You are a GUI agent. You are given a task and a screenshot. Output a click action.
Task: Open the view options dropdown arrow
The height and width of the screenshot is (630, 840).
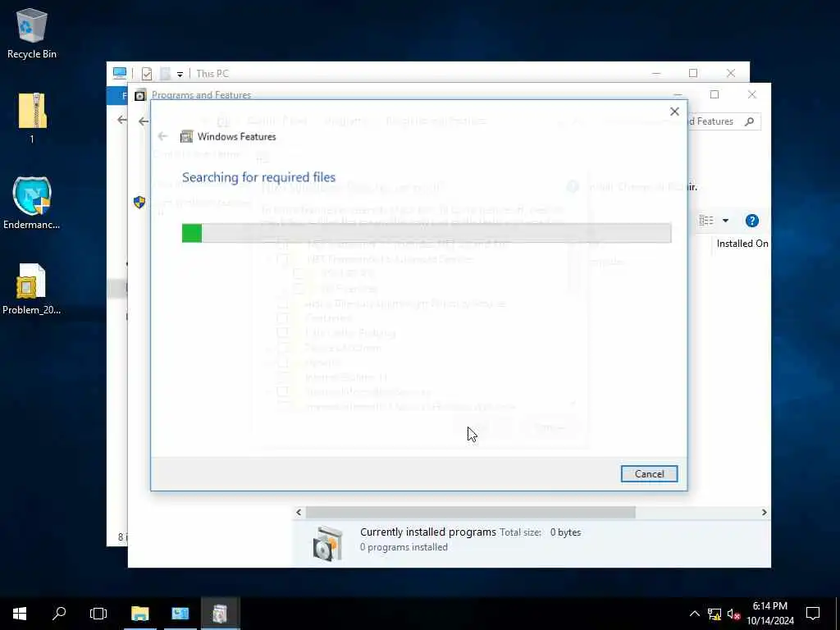[x=725, y=221]
